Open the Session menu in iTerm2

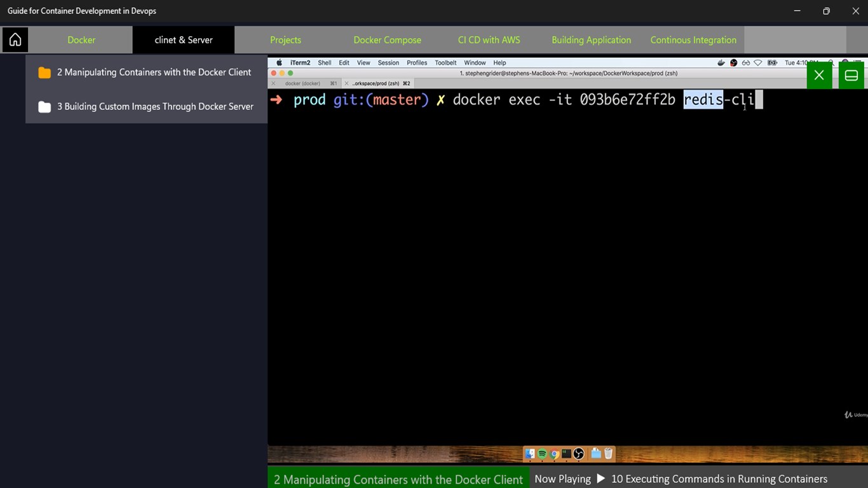(388, 63)
